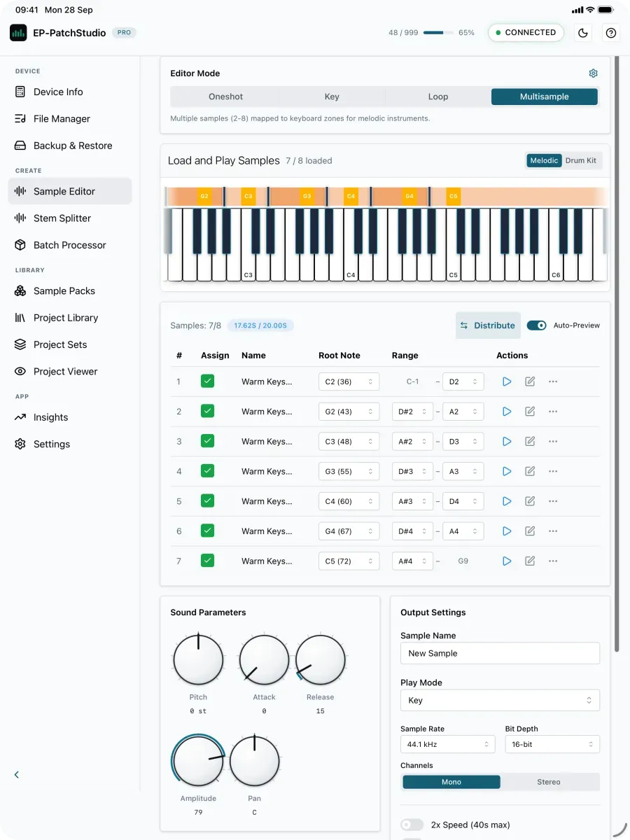
Task: Set Channels to Stereo
Action: [x=549, y=782]
